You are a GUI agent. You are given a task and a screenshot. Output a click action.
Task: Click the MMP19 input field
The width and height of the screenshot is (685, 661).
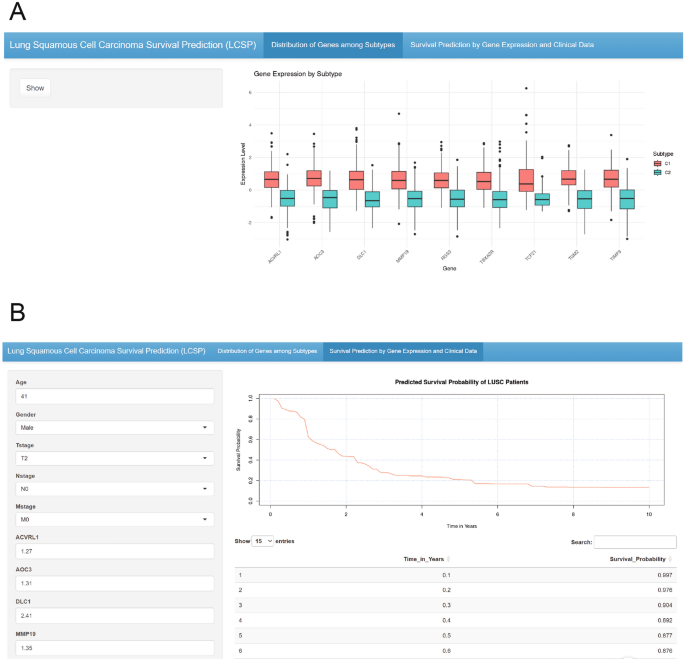[x=115, y=648]
